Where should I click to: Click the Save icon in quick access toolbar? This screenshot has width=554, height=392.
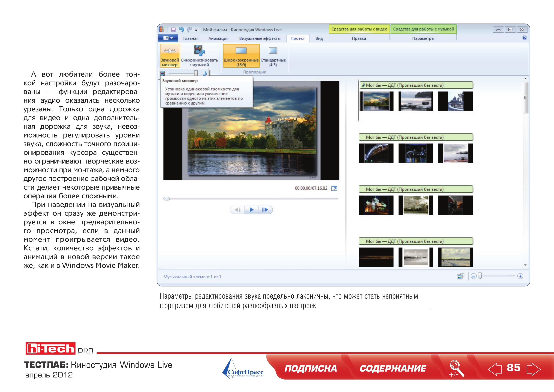click(173, 30)
